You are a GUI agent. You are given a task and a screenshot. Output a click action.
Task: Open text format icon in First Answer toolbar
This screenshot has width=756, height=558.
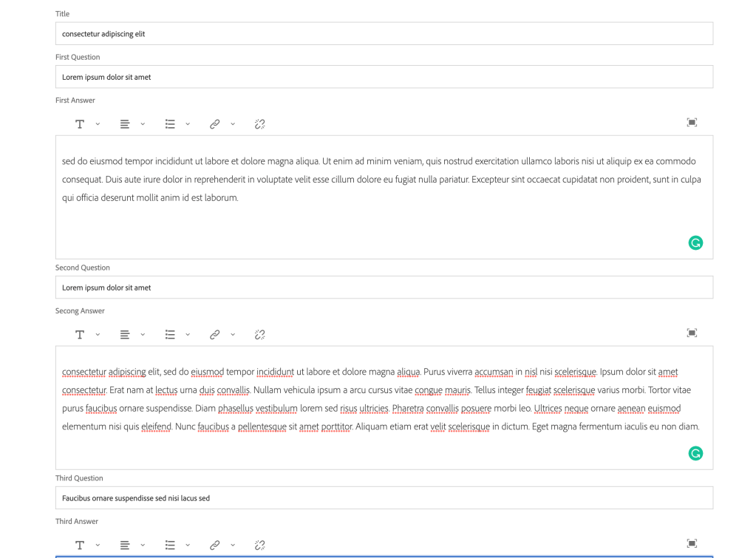pos(80,124)
